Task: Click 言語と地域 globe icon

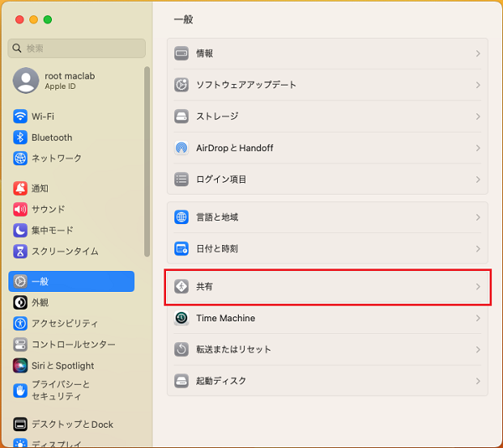Action: 181,217
